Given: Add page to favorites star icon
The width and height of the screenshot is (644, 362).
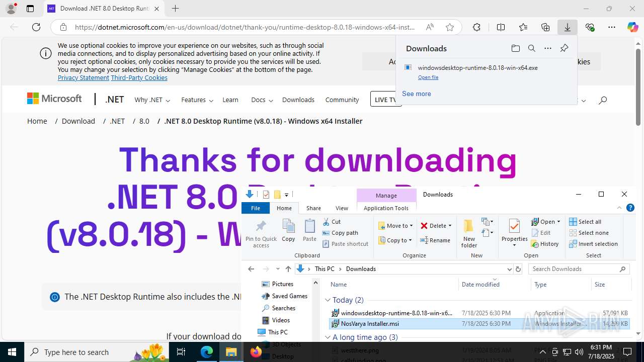Looking at the screenshot, I should [450, 27].
